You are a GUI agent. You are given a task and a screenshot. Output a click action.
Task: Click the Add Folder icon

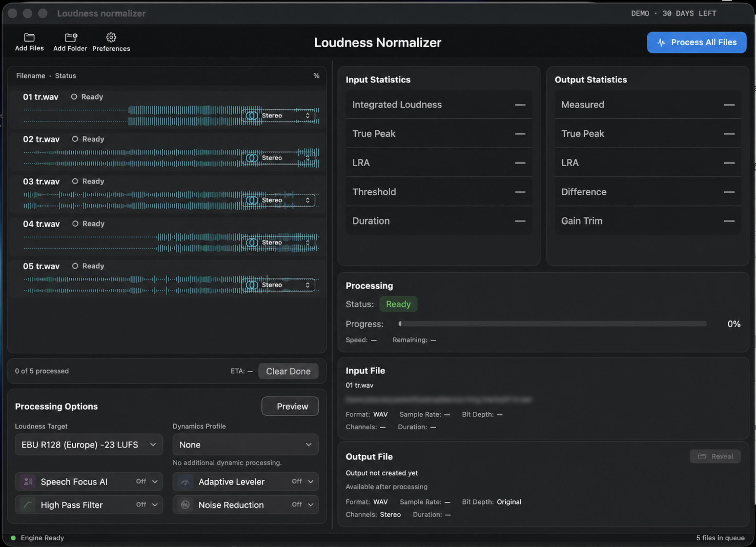tap(71, 37)
